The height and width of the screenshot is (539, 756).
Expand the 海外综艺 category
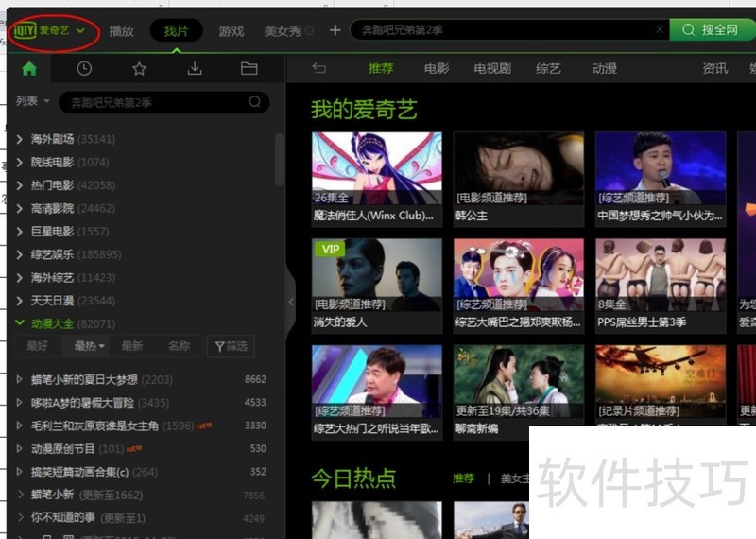click(20, 277)
